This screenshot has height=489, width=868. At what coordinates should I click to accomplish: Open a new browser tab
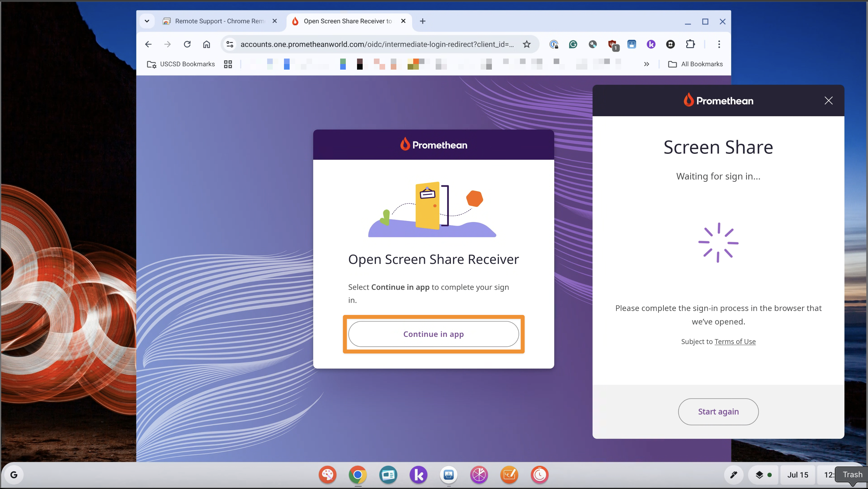point(422,21)
